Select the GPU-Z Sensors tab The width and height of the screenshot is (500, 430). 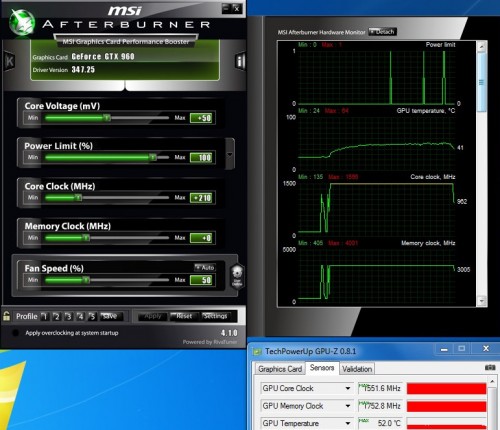pyautogui.click(x=322, y=368)
